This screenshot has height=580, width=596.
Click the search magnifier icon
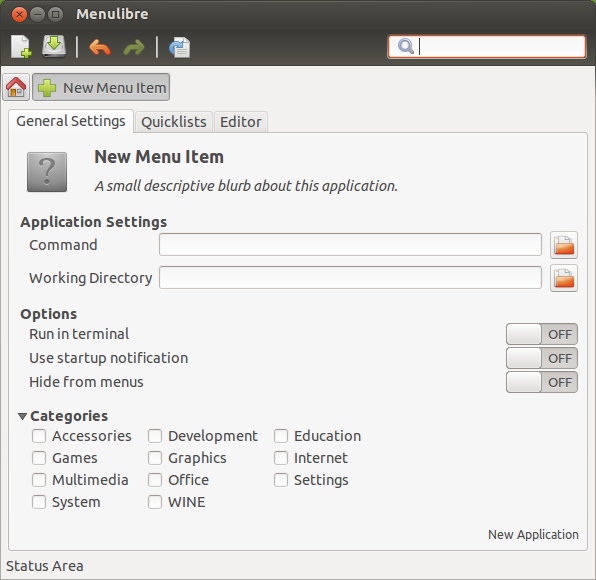pos(406,46)
